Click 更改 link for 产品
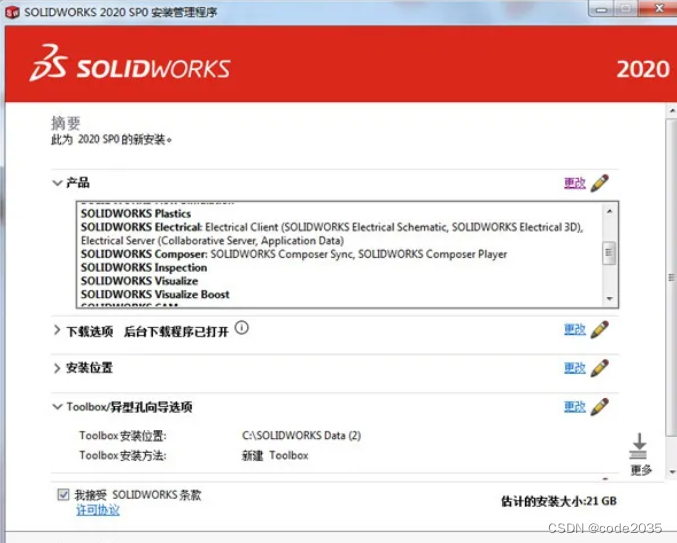This screenshot has width=677, height=543. tap(575, 183)
